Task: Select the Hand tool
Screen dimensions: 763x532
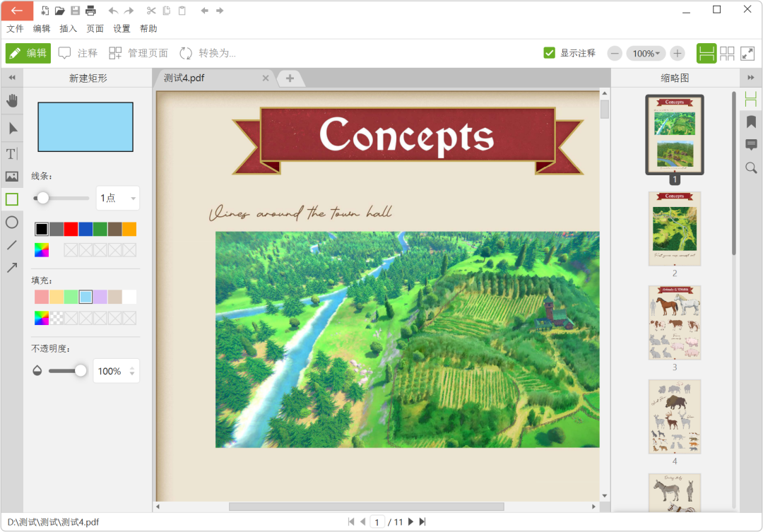Action: [x=12, y=101]
